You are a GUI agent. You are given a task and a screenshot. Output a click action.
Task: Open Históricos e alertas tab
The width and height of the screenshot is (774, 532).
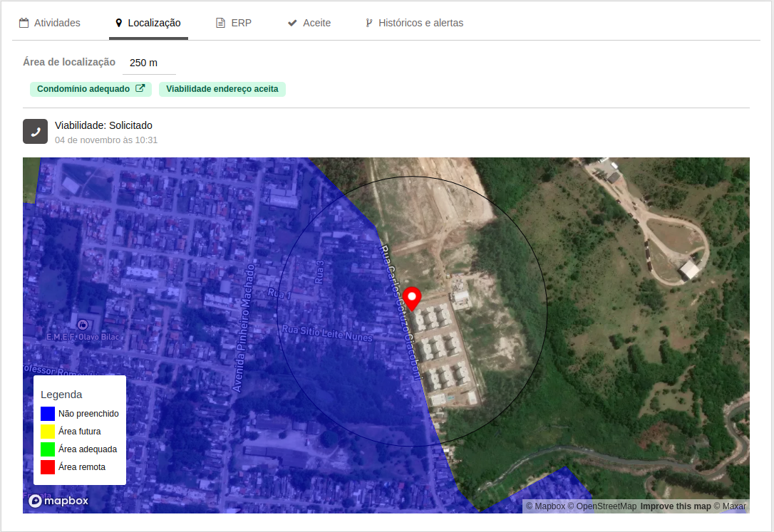click(x=414, y=23)
